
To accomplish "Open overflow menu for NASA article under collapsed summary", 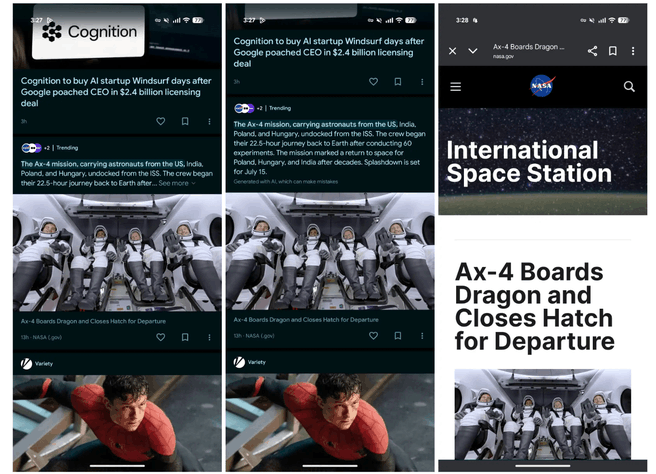I will [209, 337].
